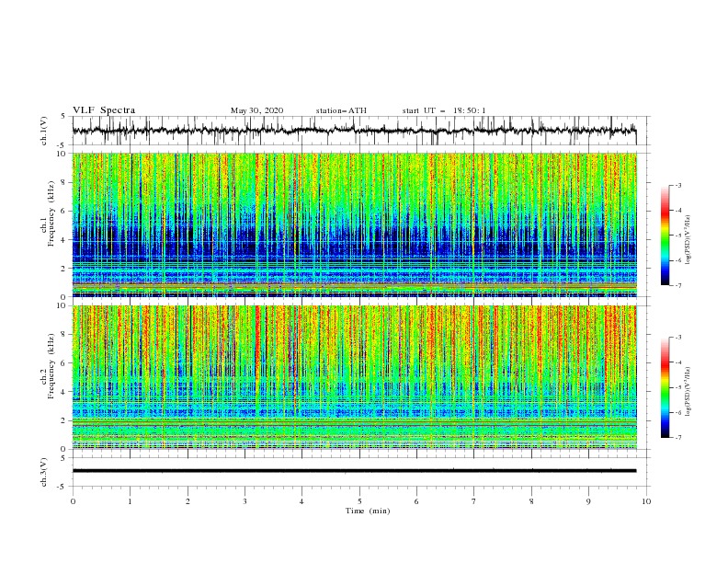Click the ch.2 colorbar "-3" tick value
Image resolution: width=728 pixels, height=563 pixels.
678,338
